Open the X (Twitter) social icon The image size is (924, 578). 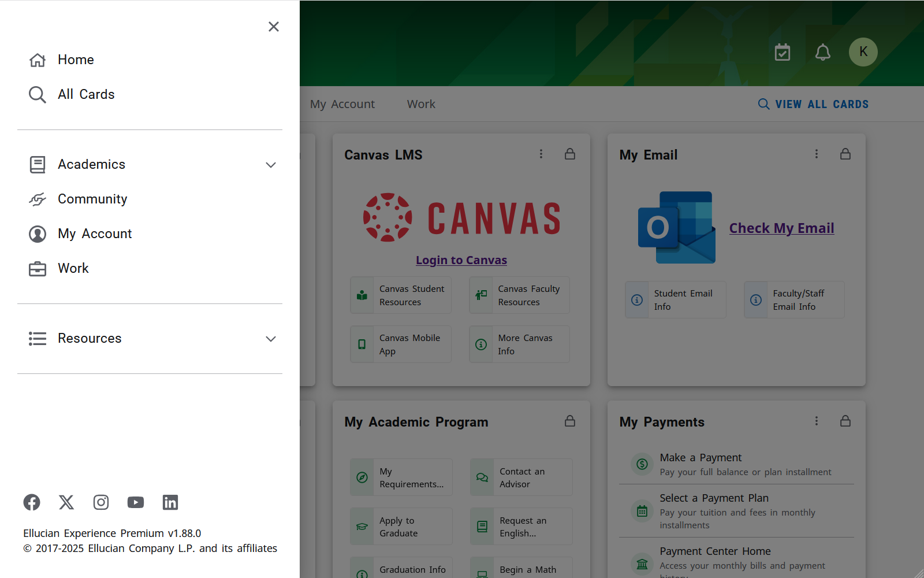point(66,502)
